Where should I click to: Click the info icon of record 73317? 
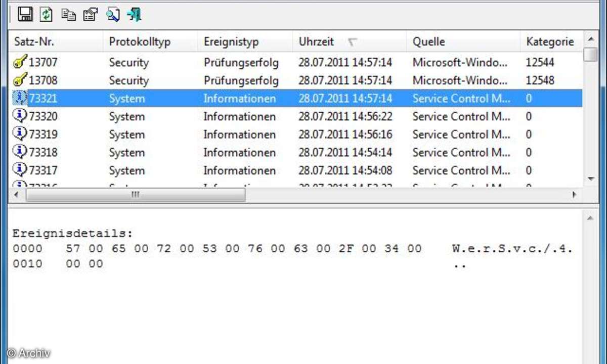point(19,170)
